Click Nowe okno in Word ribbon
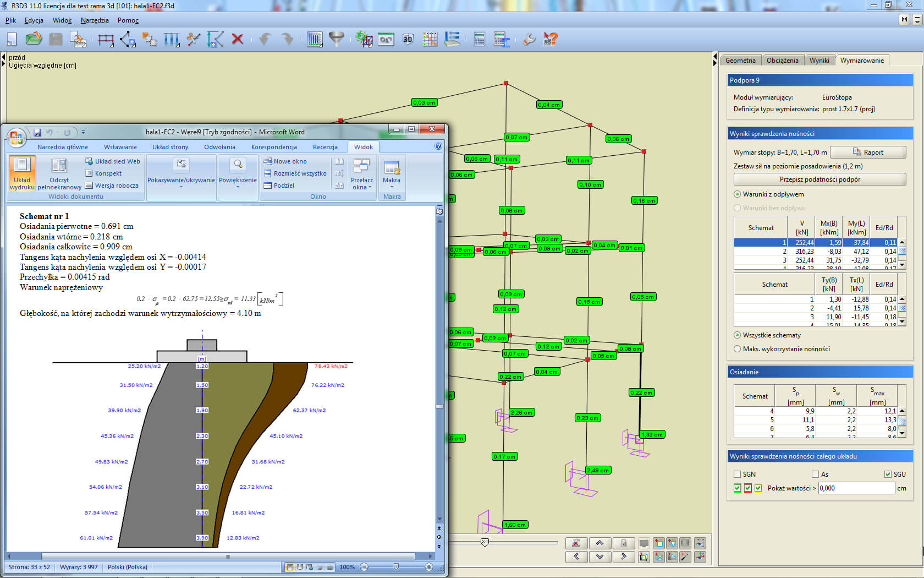This screenshot has height=578, width=924. [285, 161]
